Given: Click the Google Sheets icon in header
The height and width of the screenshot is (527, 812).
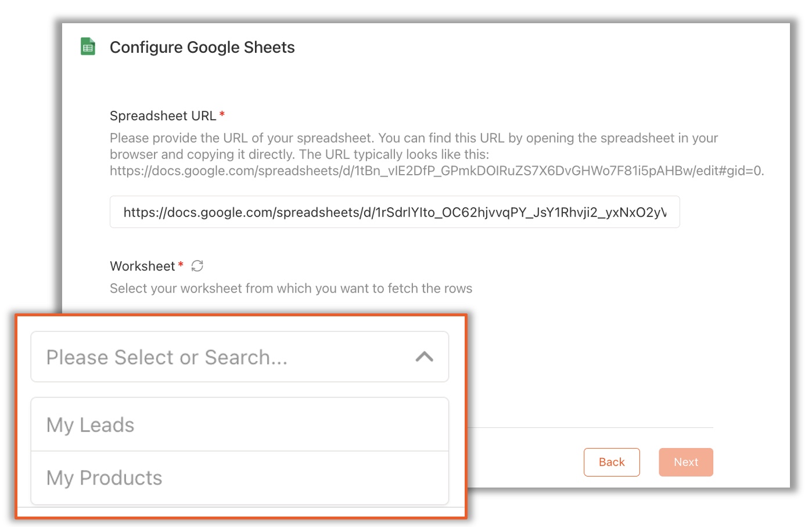Looking at the screenshot, I should 88,46.
